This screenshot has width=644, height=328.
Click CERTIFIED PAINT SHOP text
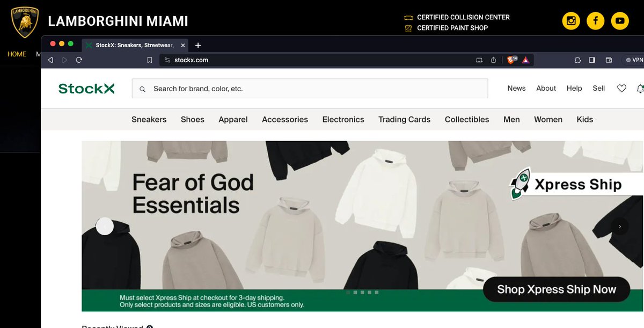pos(452,28)
